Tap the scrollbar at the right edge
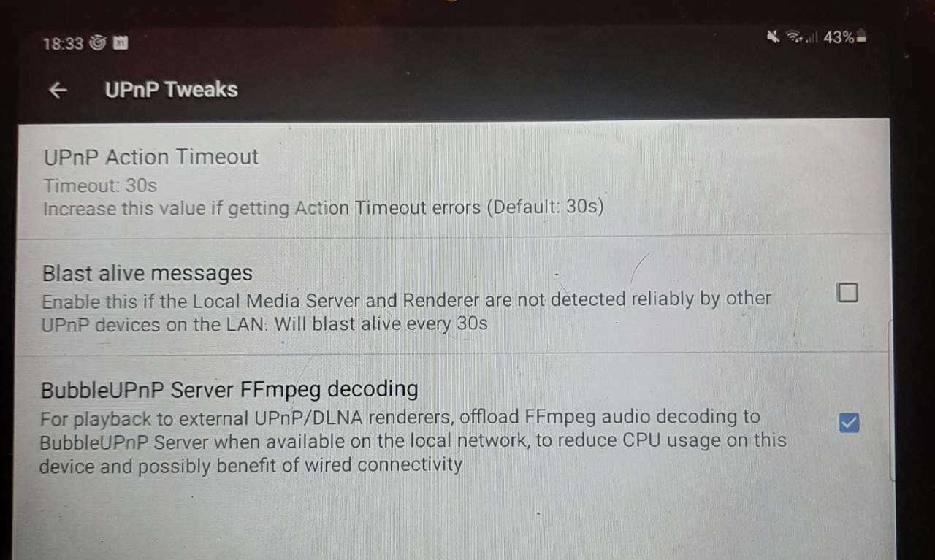This screenshot has height=560, width=935. click(892, 400)
